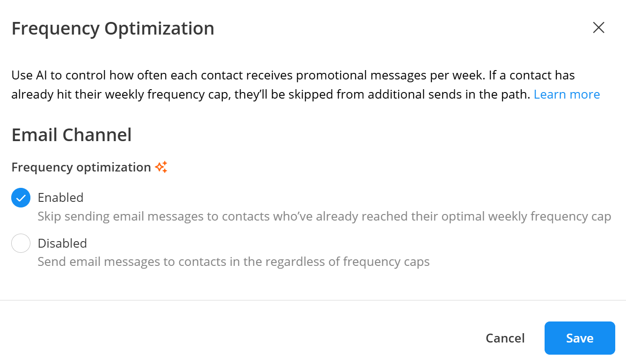Close the Frequency Optimization dialog

(x=598, y=28)
